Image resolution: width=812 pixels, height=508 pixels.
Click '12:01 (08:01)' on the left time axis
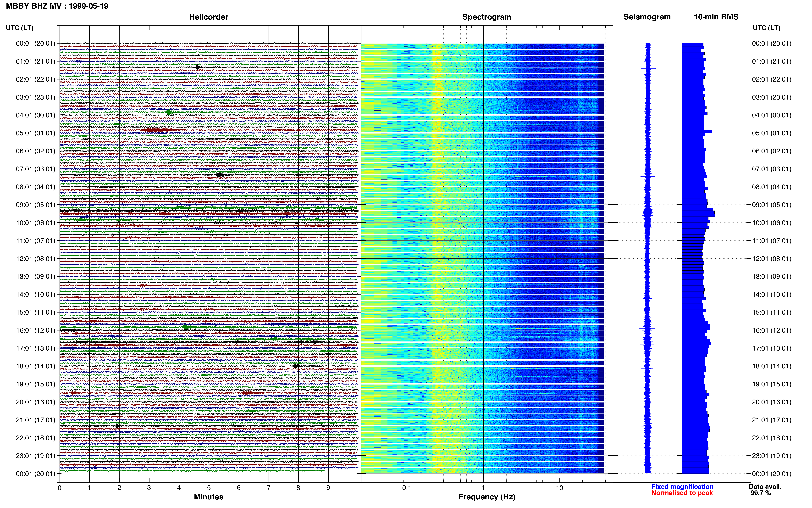coord(36,259)
